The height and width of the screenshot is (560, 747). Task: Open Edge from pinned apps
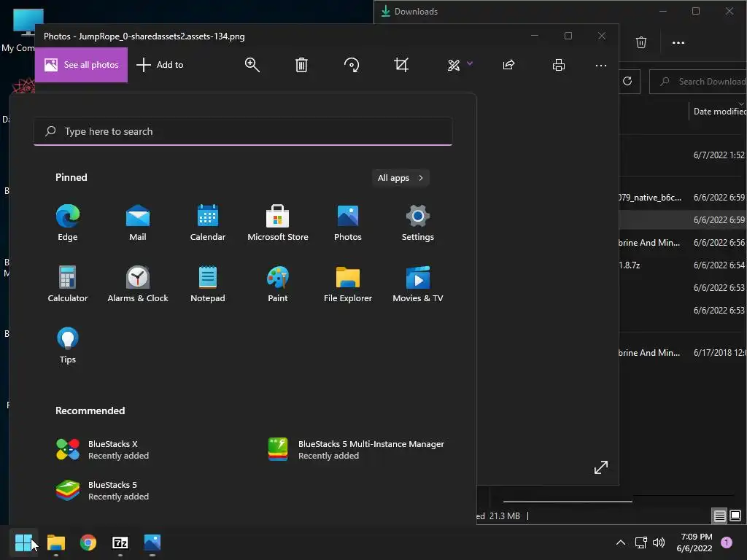click(68, 223)
